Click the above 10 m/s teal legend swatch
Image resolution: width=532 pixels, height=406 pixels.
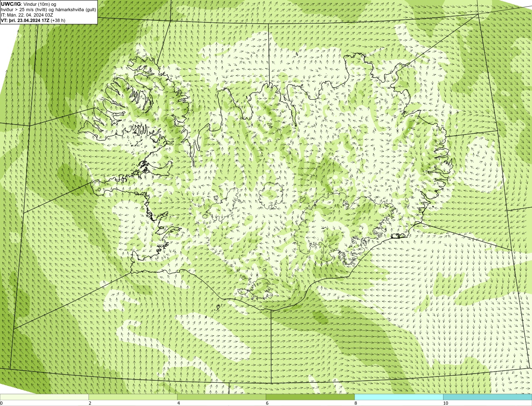pyautogui.click(x=488, y=397)
